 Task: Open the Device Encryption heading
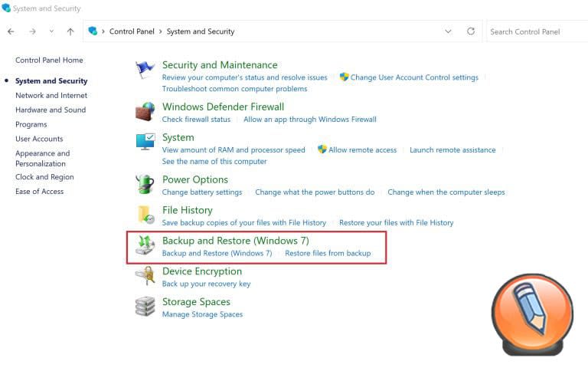202,271
